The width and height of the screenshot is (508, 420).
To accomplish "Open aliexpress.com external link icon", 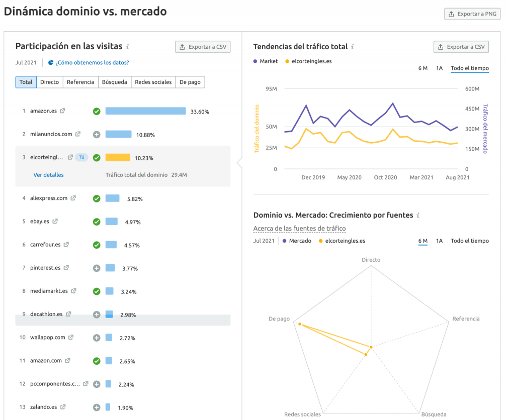I will coord(73,198).
